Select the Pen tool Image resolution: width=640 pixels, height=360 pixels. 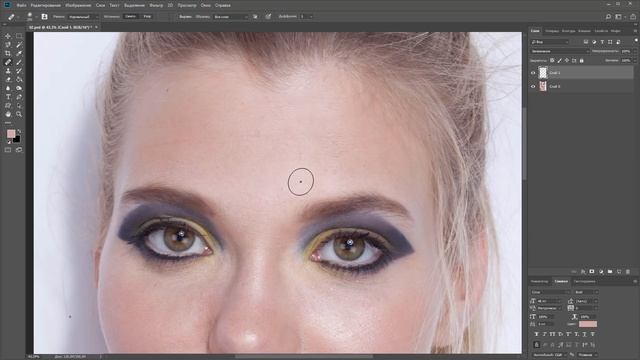pyautogui.click(x=19, y=97)
